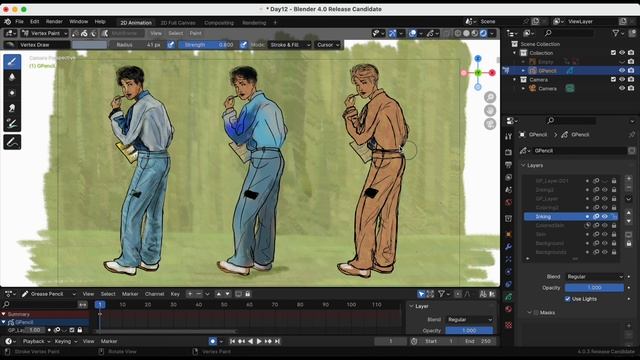
Task: Click the pan hand viewport gizmo
Action: coord(490,110)
